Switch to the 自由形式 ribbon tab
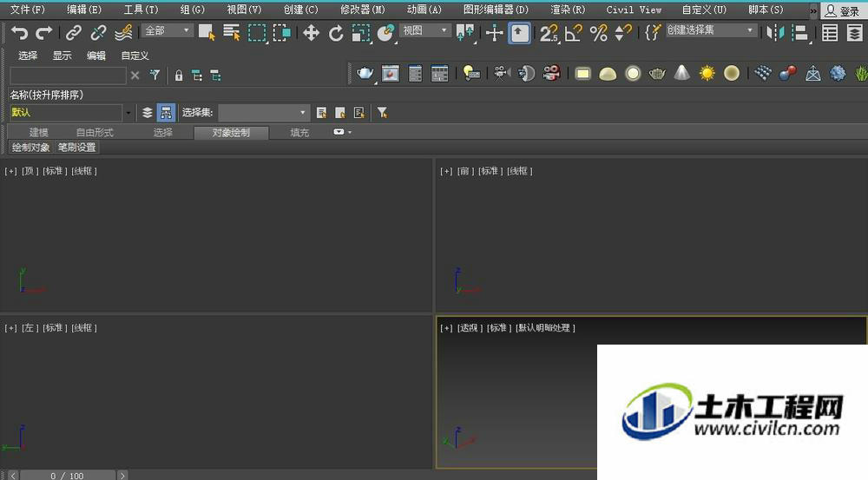Viewport: 868px width, 480px height. [x=95, y=132]
